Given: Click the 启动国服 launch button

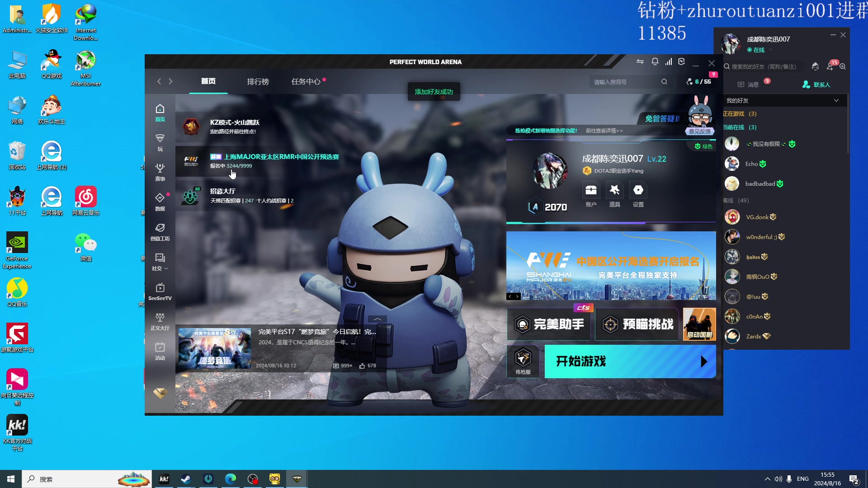Looking at the screenshot, I should click(x=699, y=324).
